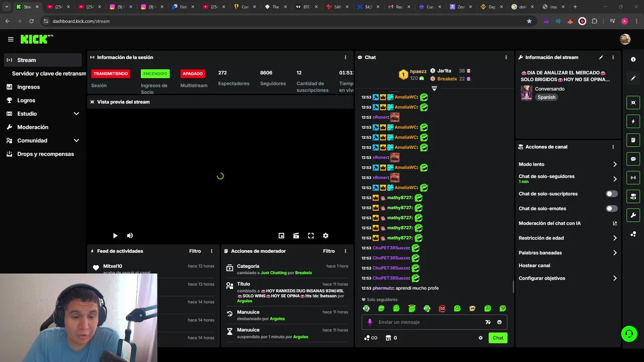Toggle Chat de solo-suscriptores
The height and width of the screenshot is (362, 644).
(611, 194)
